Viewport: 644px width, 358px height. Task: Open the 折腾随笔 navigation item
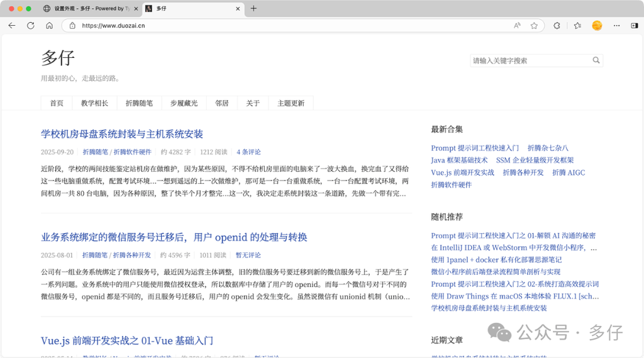point(139,103)
